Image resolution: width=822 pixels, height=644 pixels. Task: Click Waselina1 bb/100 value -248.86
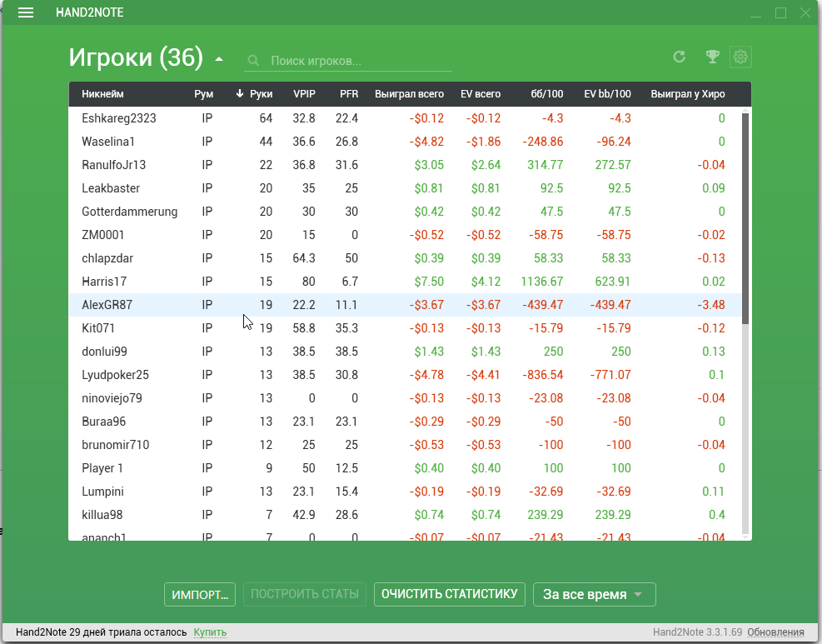tap(542, 142)
